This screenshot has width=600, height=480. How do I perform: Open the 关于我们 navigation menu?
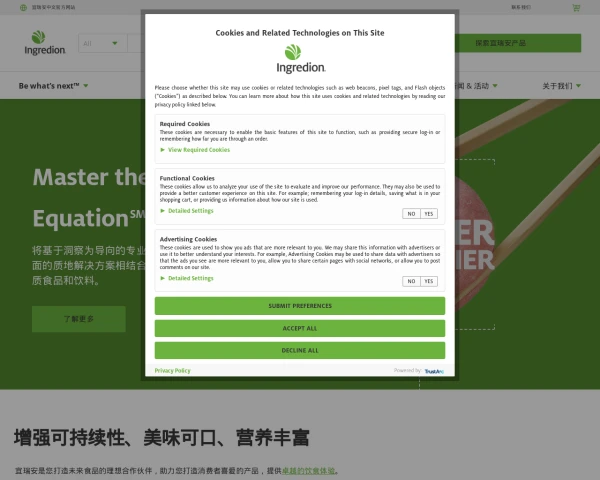pyautogui.click(x=561, y=86)
